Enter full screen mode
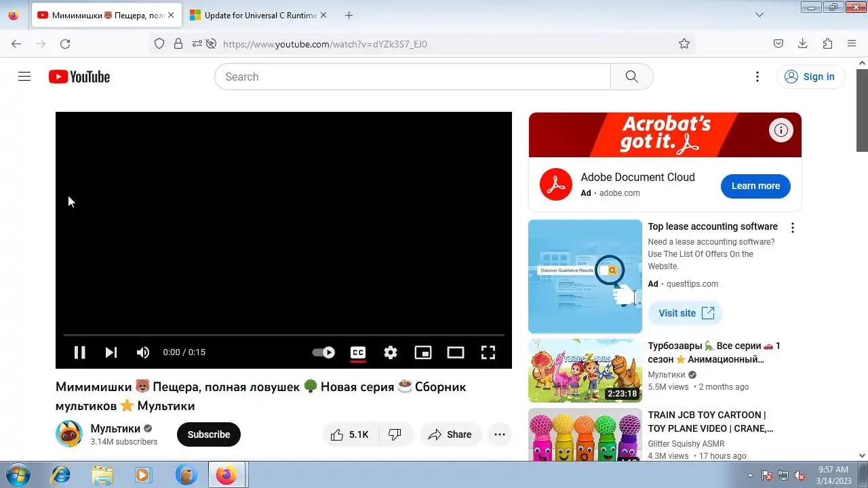Viewport: 868px width, 488px height. pyautogui.click(x=488, y=352)
